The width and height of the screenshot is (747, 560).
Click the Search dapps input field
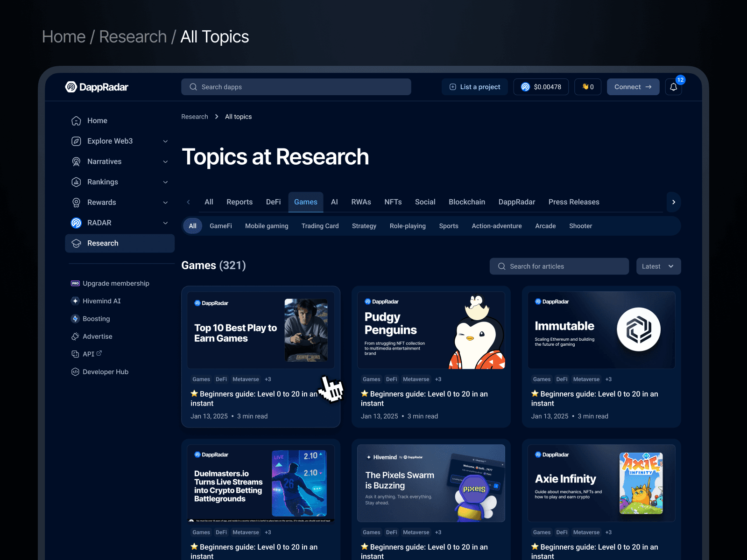click(x=296, y=87)
